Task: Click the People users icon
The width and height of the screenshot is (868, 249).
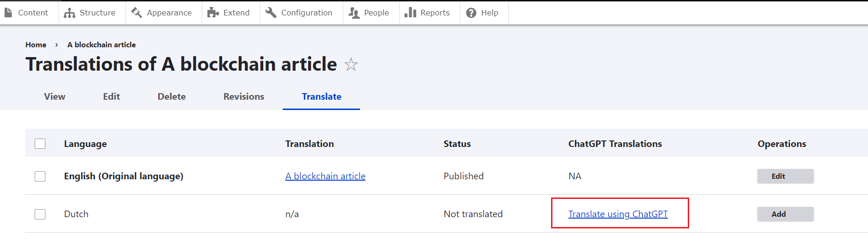Action: tap(354, 13)
